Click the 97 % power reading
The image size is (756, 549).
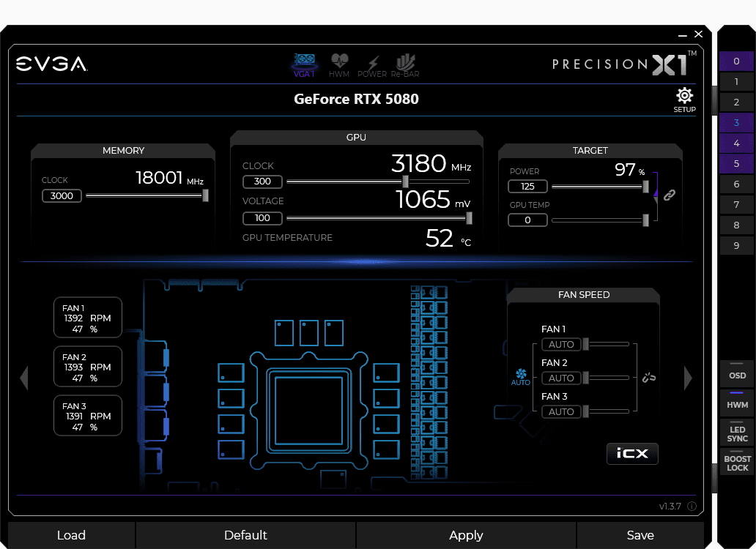tap(630, 170)
